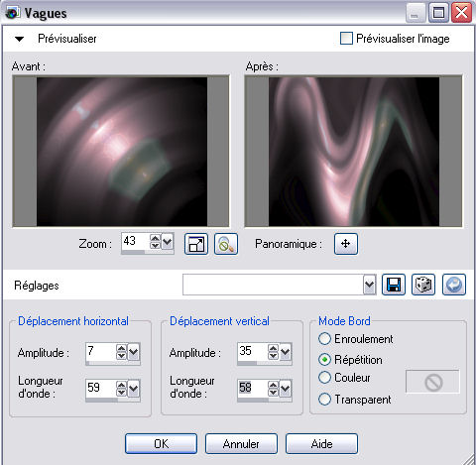Increase horizontal Amplitude with up spinner

121,348
